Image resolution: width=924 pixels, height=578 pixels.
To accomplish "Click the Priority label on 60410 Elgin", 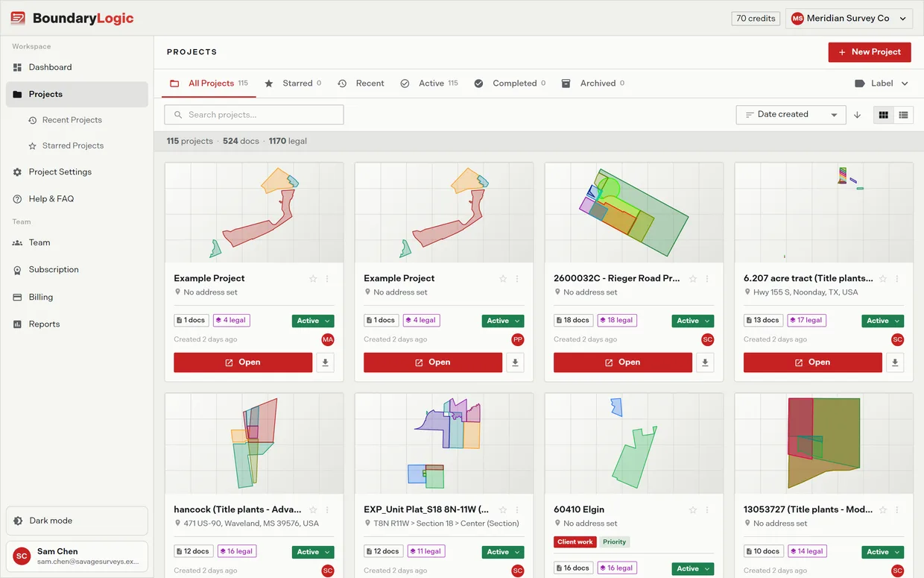I will click(x=615, y=542).
